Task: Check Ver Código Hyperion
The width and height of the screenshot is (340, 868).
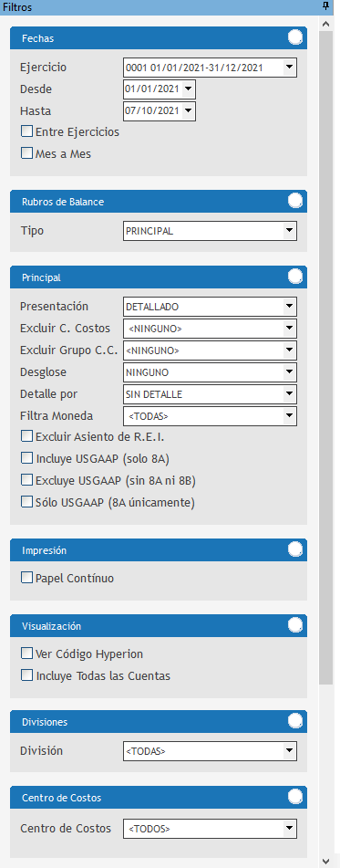Action: click(x=26, y=654)
